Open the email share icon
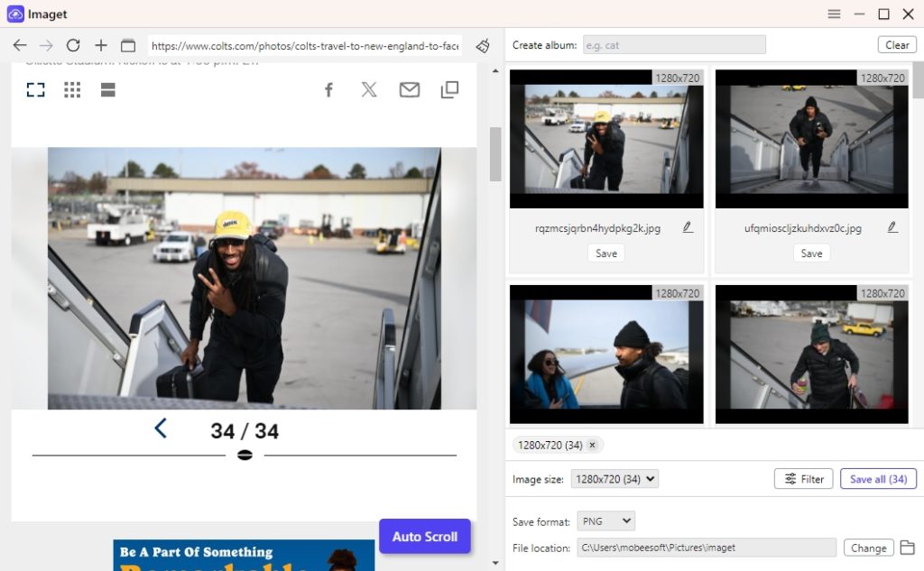This screenshot has width=924, height=571. point(409,89)
